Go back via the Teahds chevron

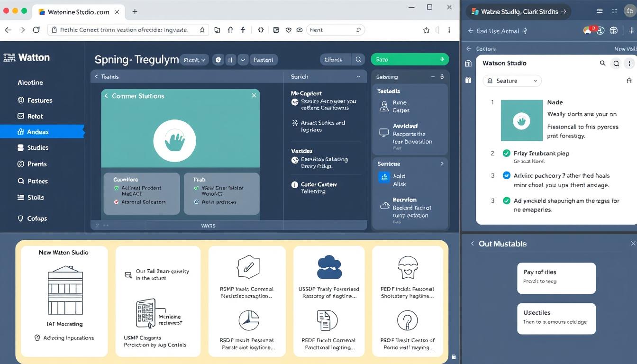(x=97, y=76)
